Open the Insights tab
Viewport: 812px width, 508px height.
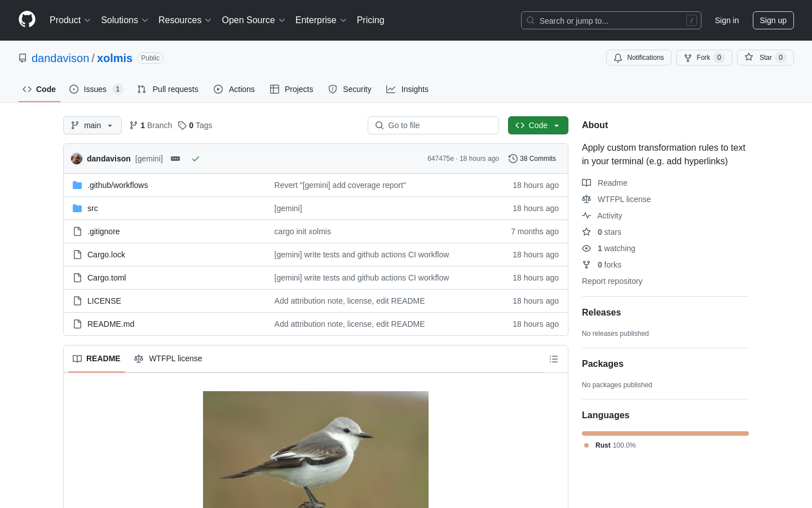[x=407, y=89]
